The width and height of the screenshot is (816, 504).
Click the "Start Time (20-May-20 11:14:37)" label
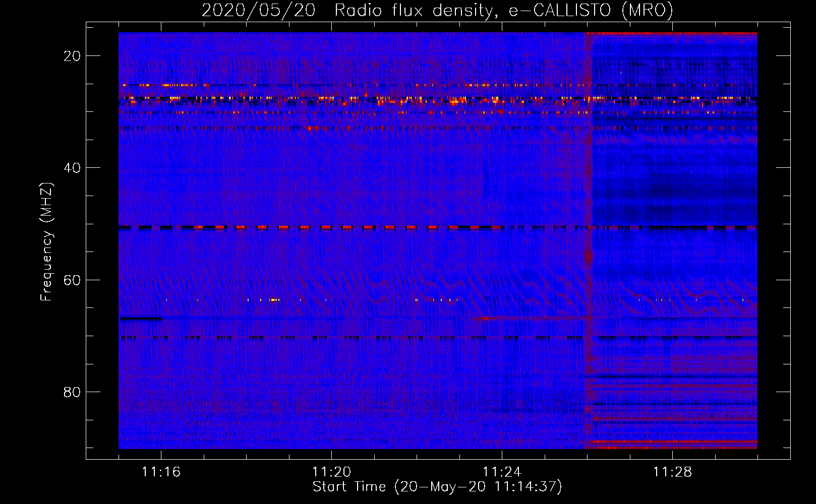[x=437, y=487]
